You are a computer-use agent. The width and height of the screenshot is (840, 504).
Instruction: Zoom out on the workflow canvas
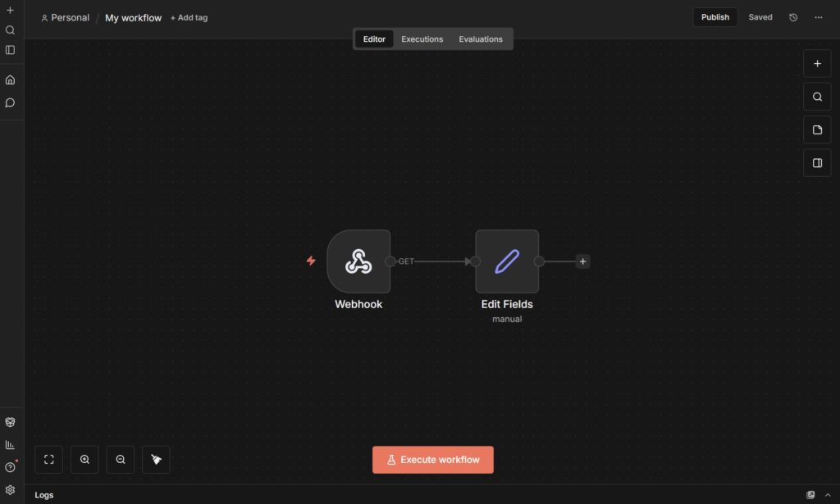coord(121,460)
